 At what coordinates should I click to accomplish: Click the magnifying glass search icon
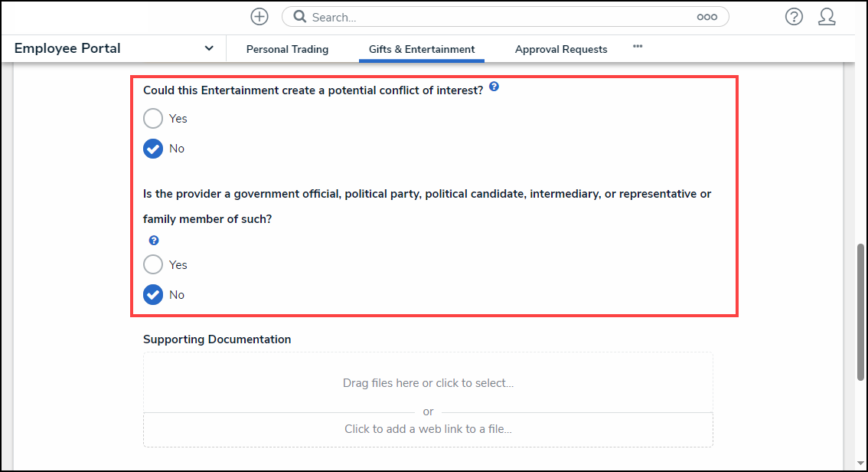point(300,17)
